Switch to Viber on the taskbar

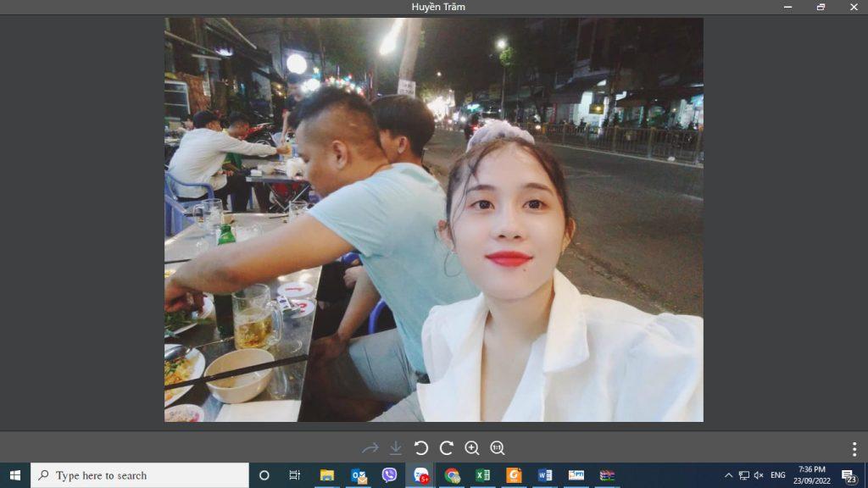pos(389,475)
